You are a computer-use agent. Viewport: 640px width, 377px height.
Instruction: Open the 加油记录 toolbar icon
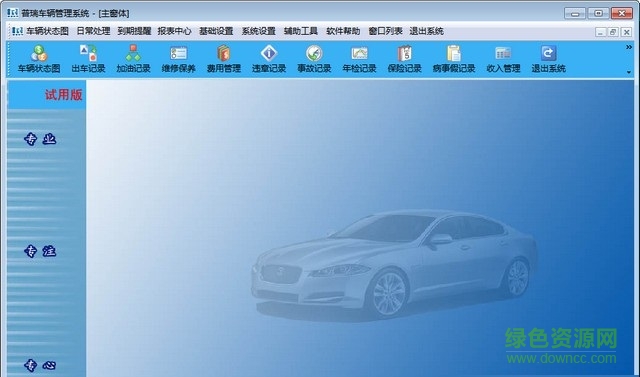133,59
